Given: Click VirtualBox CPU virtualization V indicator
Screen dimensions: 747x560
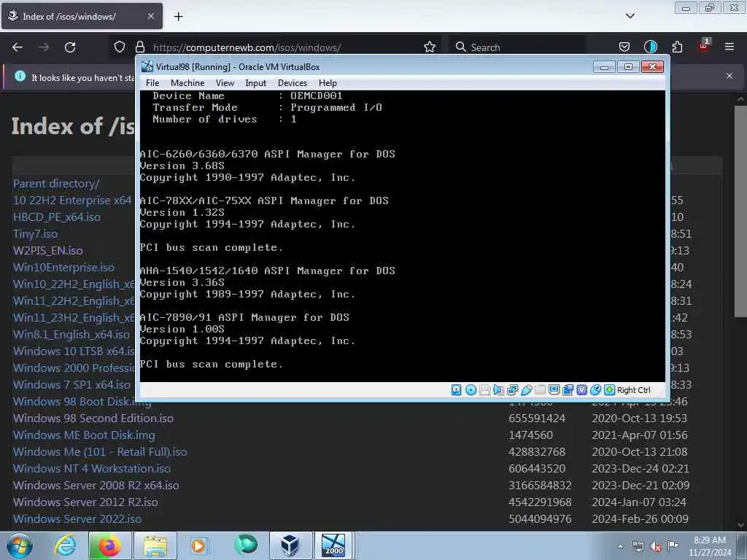Looking at the screenshot, I should click(x=581, y=390).
